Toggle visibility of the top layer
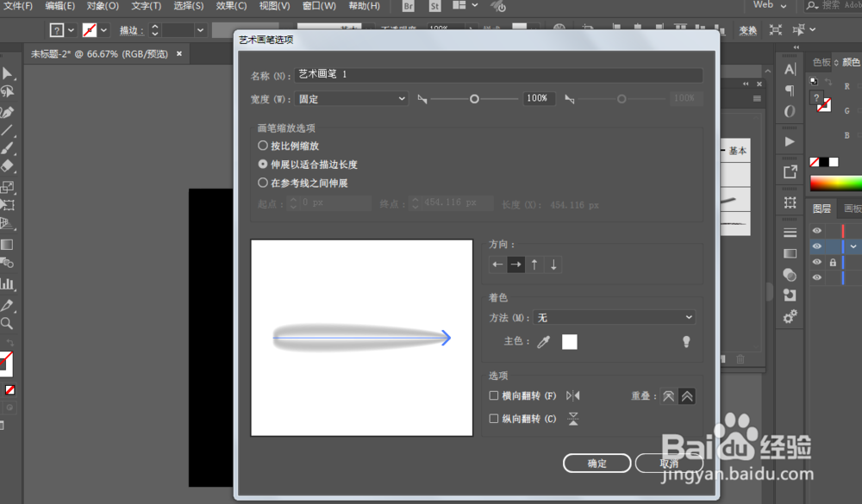This screenshot has width=862, height=504. click(817, 231)
